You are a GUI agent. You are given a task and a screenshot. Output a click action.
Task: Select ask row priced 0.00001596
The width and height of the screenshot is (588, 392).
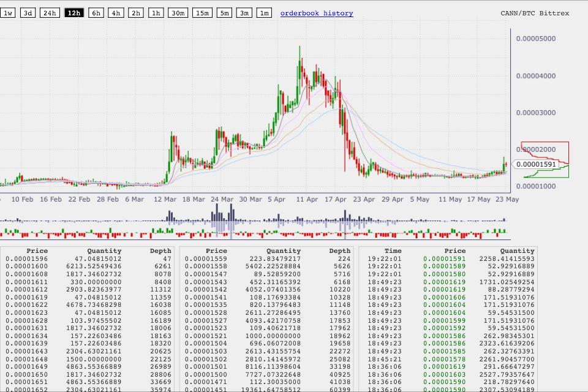click(x=88, y=258)
